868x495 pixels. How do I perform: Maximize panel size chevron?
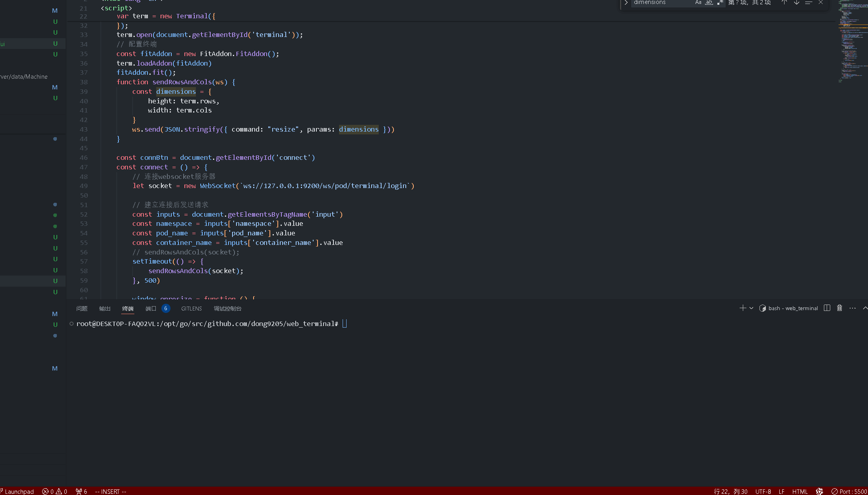tap(865, 308)
